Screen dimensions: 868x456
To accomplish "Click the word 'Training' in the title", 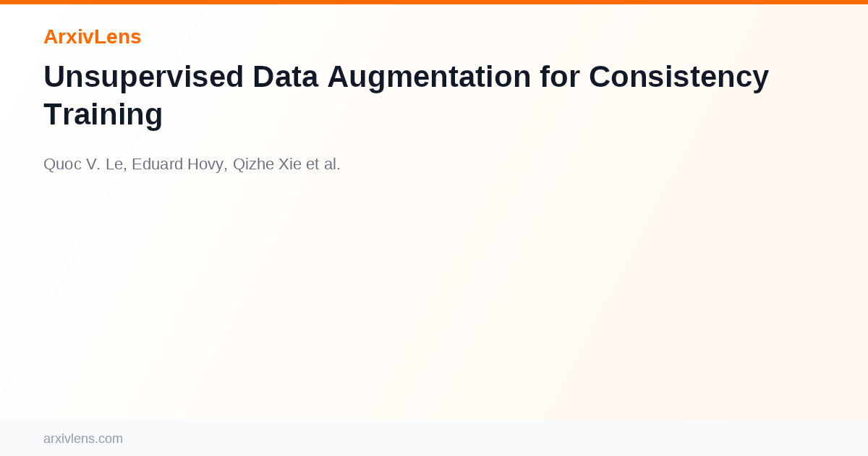I will pyautogui.click(x=103, y=114).
